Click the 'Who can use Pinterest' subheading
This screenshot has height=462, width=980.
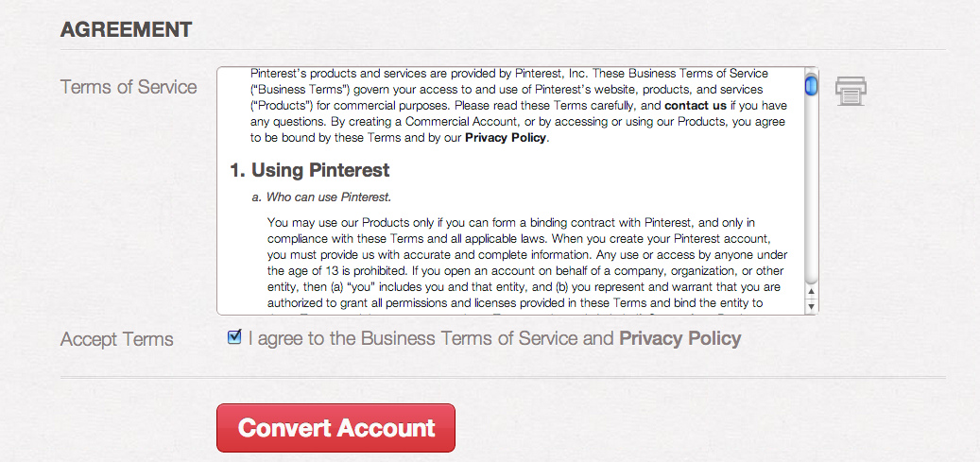321,197
